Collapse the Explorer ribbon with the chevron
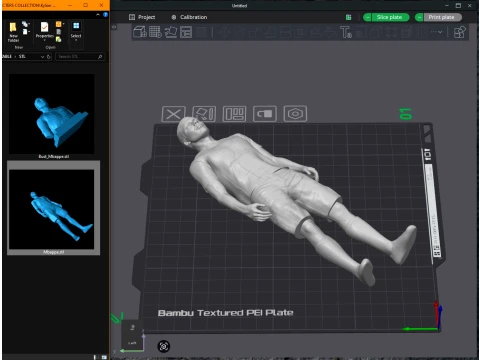 (98, 15)
